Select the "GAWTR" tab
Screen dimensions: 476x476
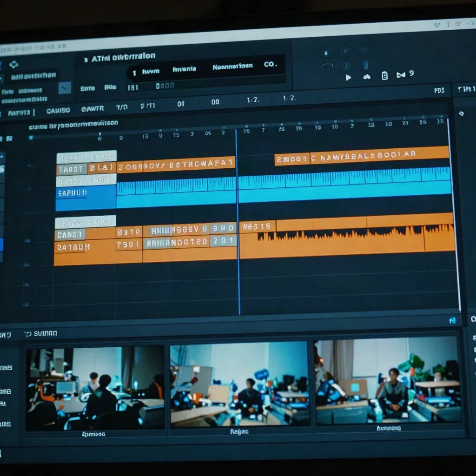coord(93,109)
